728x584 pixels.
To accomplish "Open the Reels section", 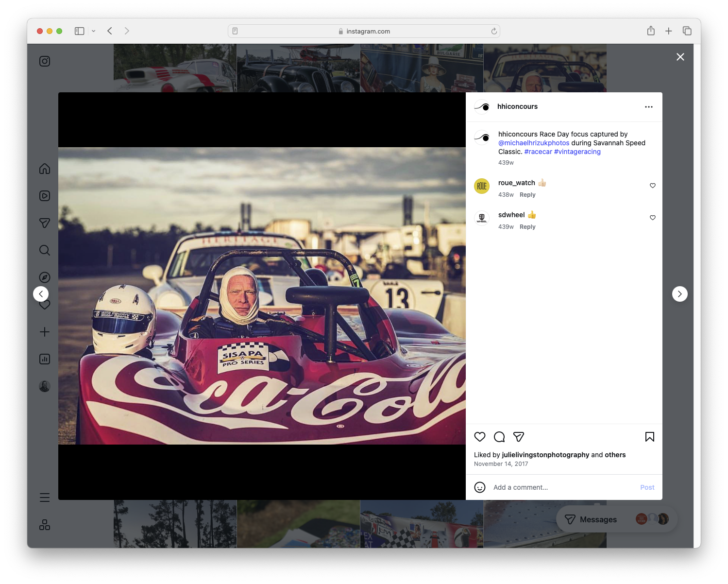I will point(44,196).
